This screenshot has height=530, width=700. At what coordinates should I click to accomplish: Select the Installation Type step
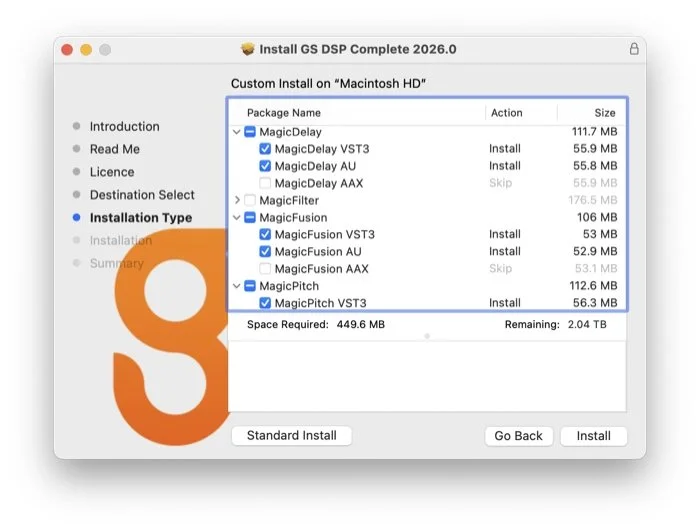click(141, 217)
